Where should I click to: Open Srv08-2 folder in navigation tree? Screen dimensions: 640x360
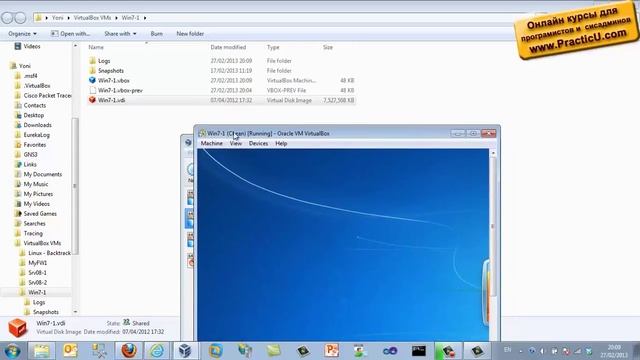tap(37, 282)
